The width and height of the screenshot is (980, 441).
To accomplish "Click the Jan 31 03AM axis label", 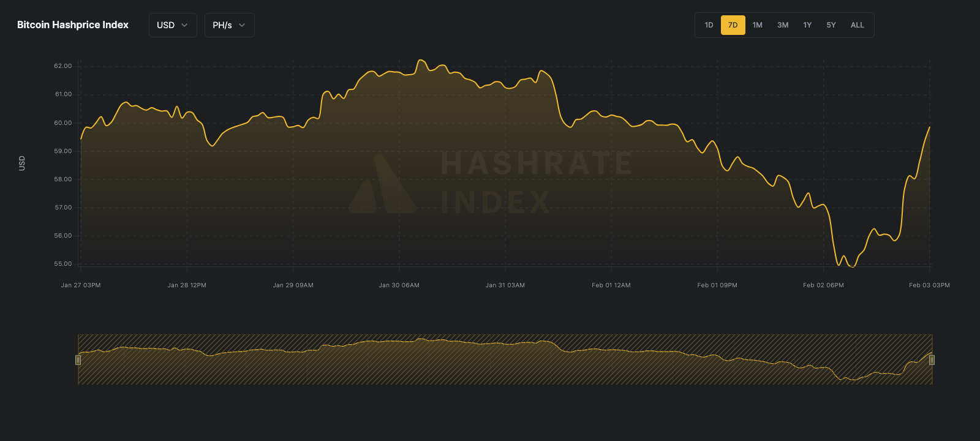I will tap(505, 285).
